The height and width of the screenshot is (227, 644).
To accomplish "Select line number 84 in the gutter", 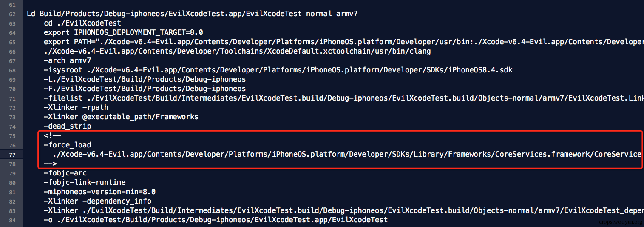I will coord(12,220).
